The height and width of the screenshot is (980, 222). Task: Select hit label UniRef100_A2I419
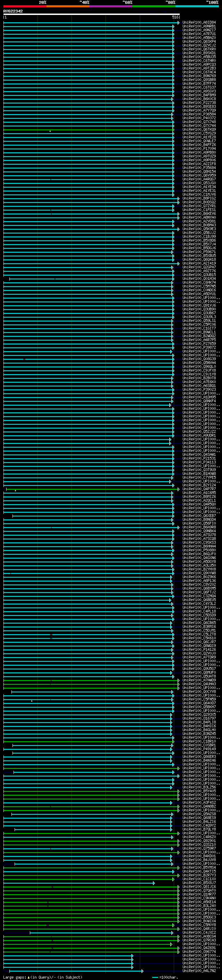(x=199, y=263)
